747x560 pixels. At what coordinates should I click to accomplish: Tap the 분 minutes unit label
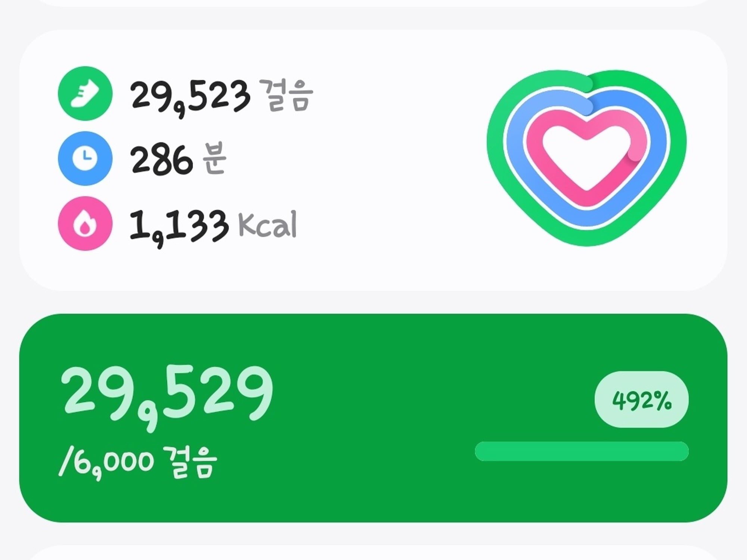(215, 158)
